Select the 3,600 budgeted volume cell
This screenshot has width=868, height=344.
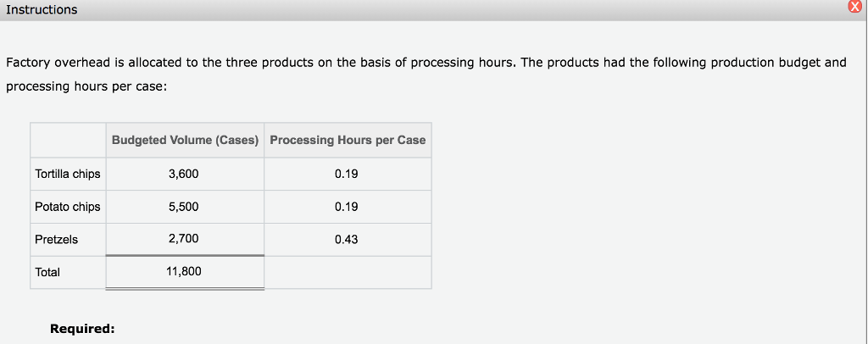[184, 174]
